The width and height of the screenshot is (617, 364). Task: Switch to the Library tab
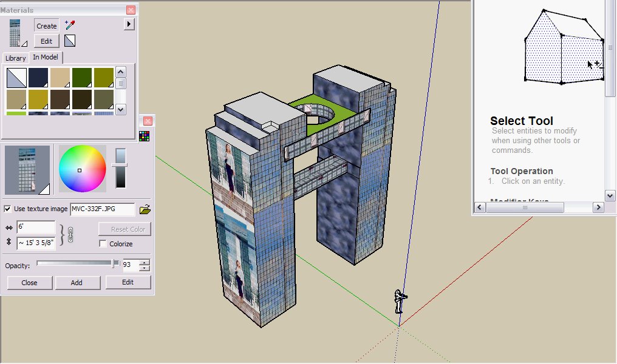point(15,58)
